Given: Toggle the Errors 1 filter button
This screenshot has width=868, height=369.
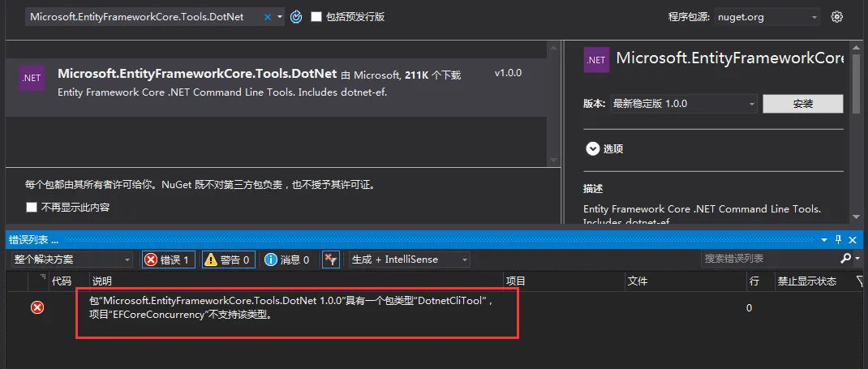Looking at the screenshot, I should coord(168,260).
